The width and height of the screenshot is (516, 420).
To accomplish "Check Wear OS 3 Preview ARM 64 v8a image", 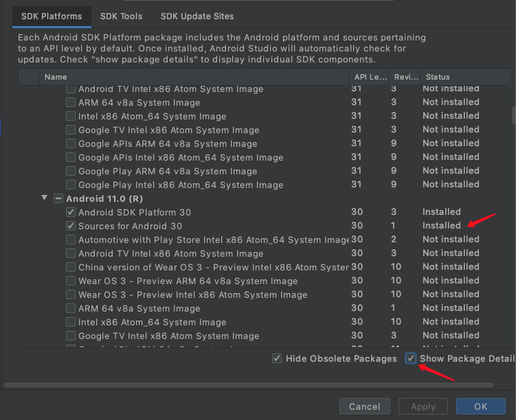I will (70, 281).
